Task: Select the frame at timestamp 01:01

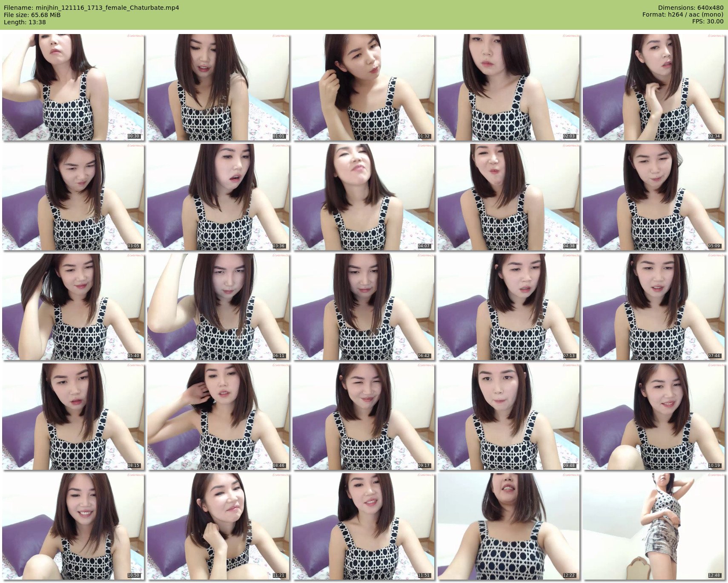Action: tap(218, 87)
